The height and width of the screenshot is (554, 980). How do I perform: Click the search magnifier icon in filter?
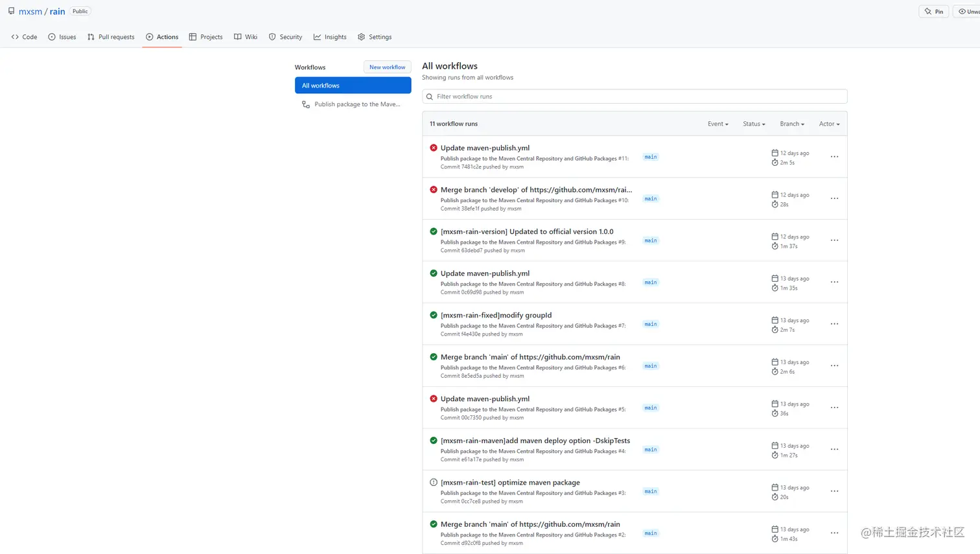[430, 97]
